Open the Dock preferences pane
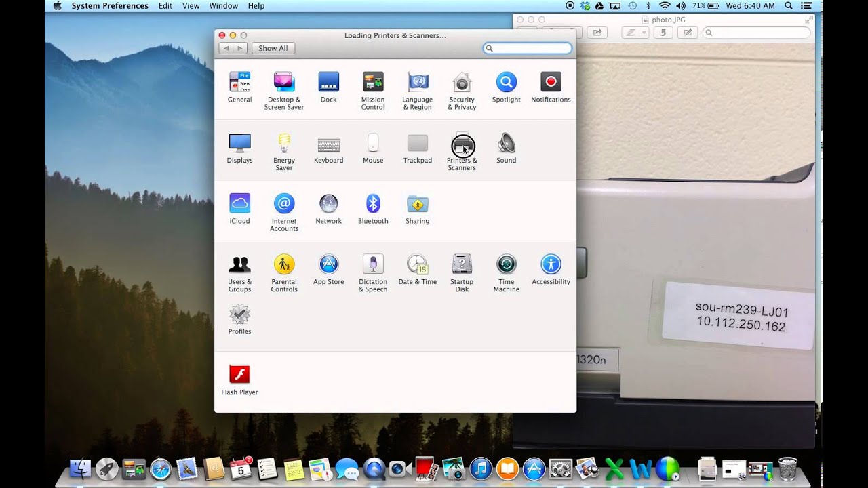The width and height of the screenshot is (868, 488). tap(328, 87)
